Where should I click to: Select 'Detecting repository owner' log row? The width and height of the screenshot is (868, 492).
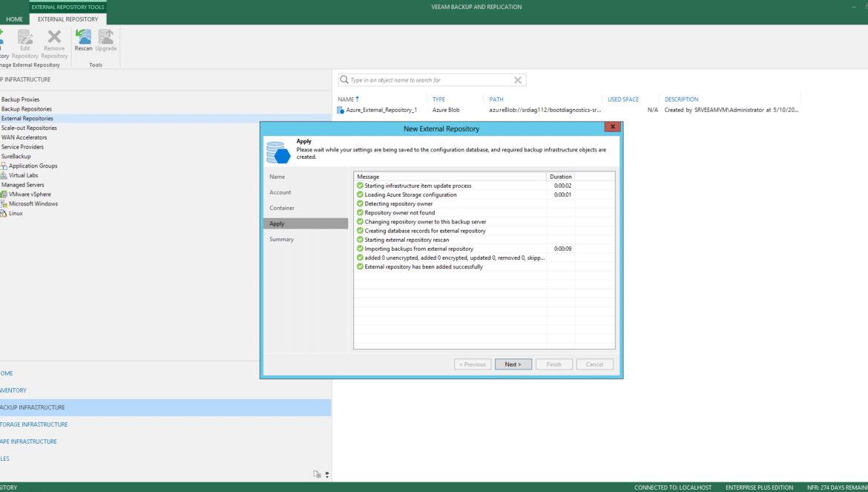pos(484,203)
